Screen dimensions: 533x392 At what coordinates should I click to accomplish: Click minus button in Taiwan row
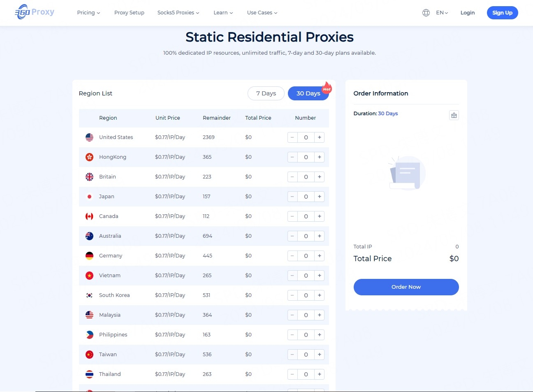pyautogui.click(x=292, y=355)
